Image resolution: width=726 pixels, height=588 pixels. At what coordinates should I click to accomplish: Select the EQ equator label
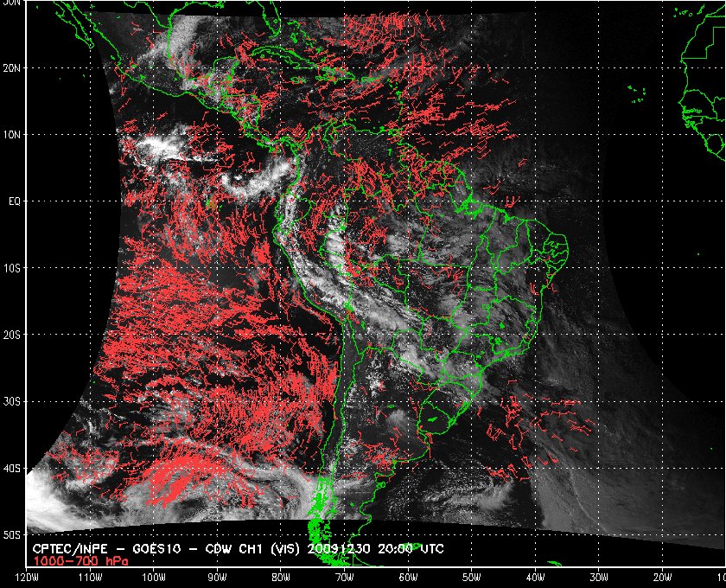[x=15, y=201]
